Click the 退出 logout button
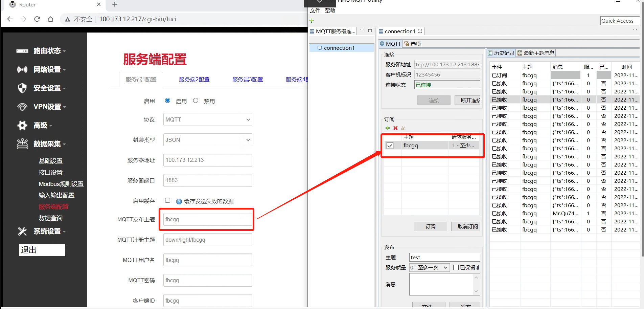 coord(42,250)
